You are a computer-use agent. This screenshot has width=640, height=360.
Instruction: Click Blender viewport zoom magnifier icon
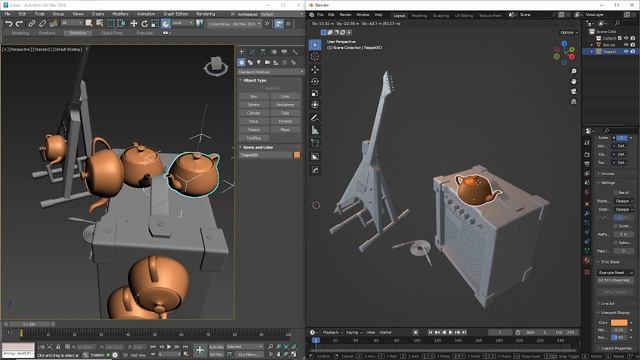(x=573, y=71)
